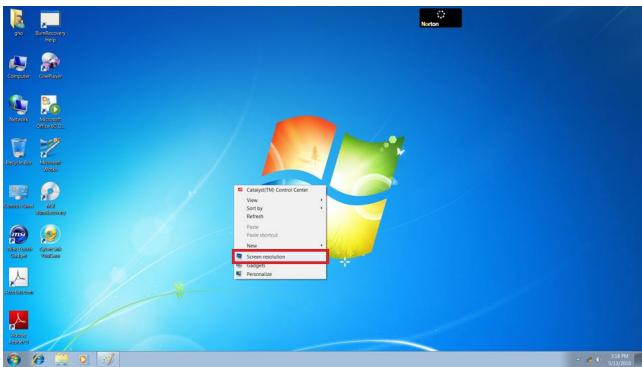Viewport: 642px width, 367px height.
Task: Choose Personalize from the context menu
Action: 280,274
